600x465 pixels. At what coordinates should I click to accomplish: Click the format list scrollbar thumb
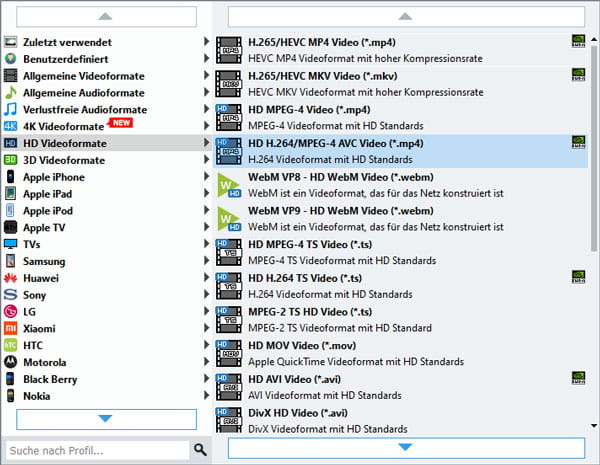[x=594, y=147]
